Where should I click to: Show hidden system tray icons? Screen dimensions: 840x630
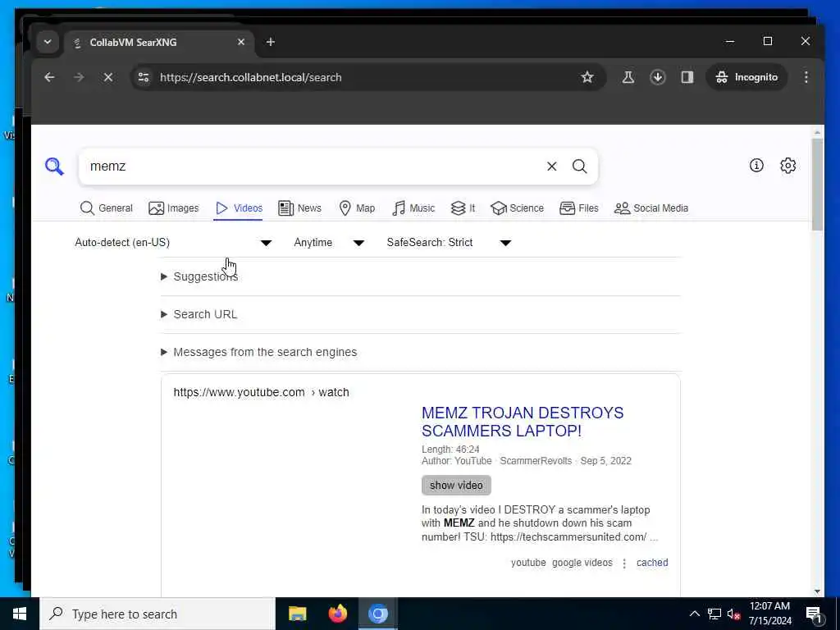(x=694, y=614)
